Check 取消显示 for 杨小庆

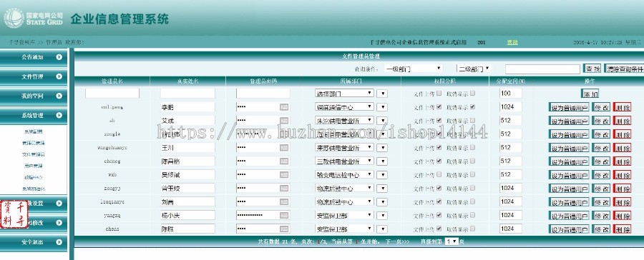(473, 215)
